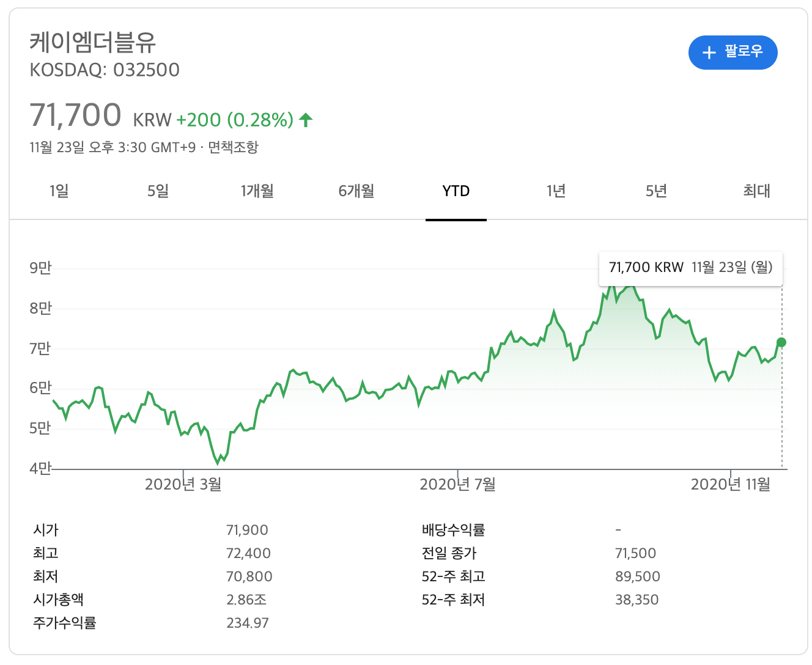812x665 pixels.
Task: Select the YTD tab
Action: (x=456, y=191)
